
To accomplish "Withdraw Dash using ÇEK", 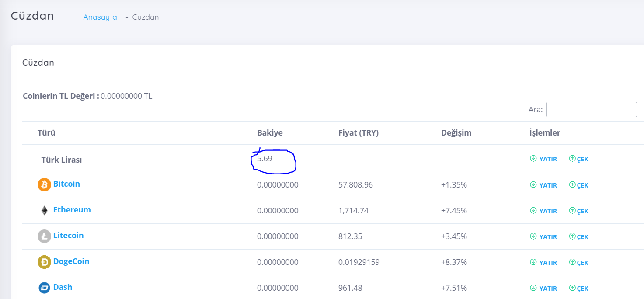I will pyautogui.click(x=579, y=289).
